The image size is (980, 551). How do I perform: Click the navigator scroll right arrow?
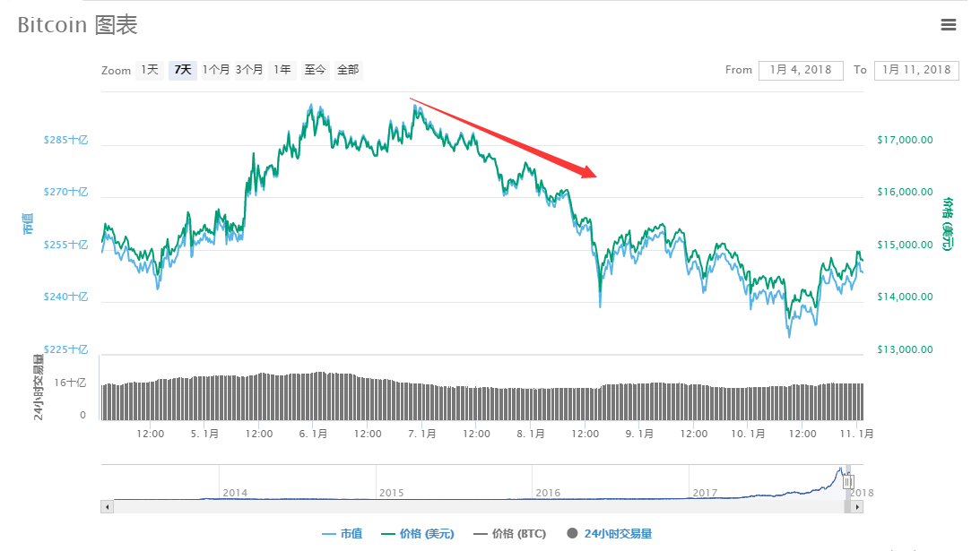click(857, 506)
